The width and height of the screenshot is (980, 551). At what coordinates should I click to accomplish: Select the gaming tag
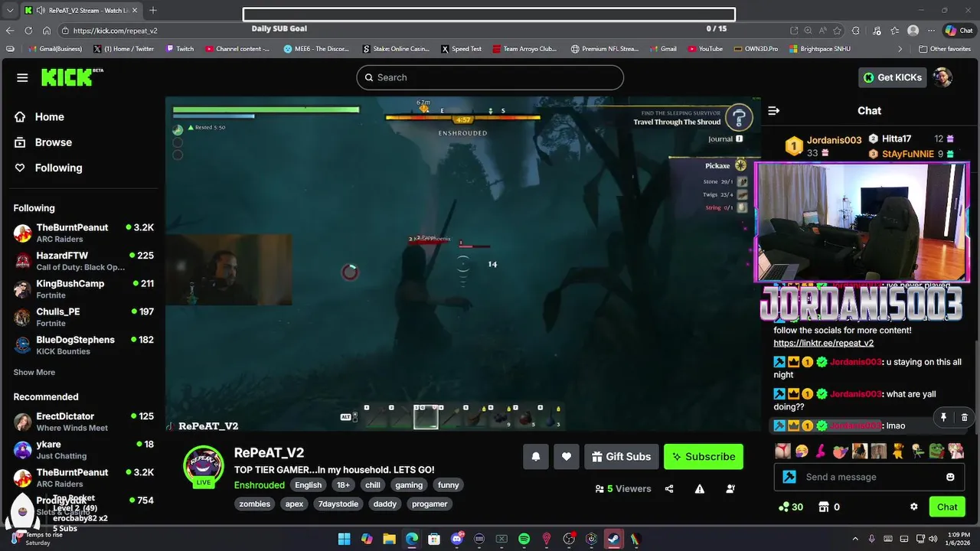coord(409,485)
